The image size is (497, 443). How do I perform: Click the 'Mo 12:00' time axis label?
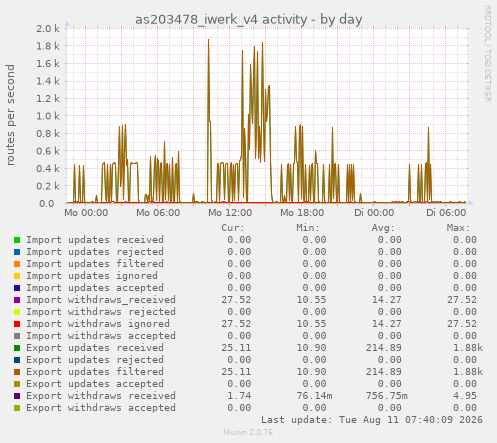[x=230, y=213]
